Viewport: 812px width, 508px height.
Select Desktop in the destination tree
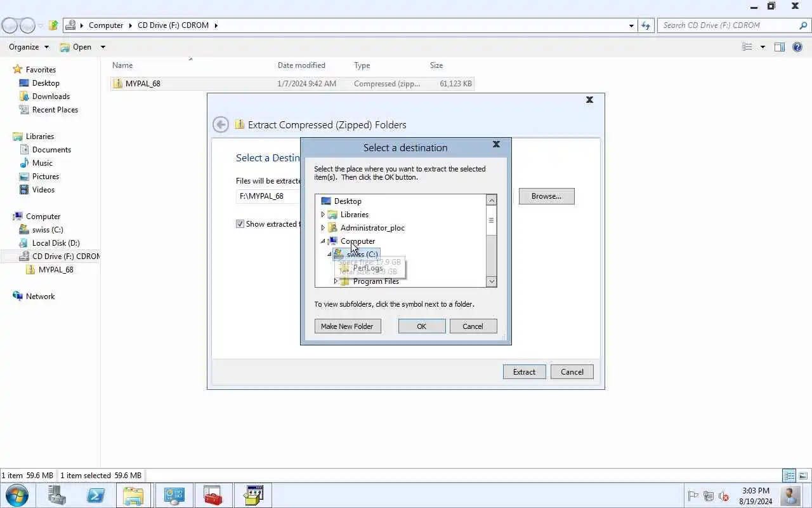(348, 201)
